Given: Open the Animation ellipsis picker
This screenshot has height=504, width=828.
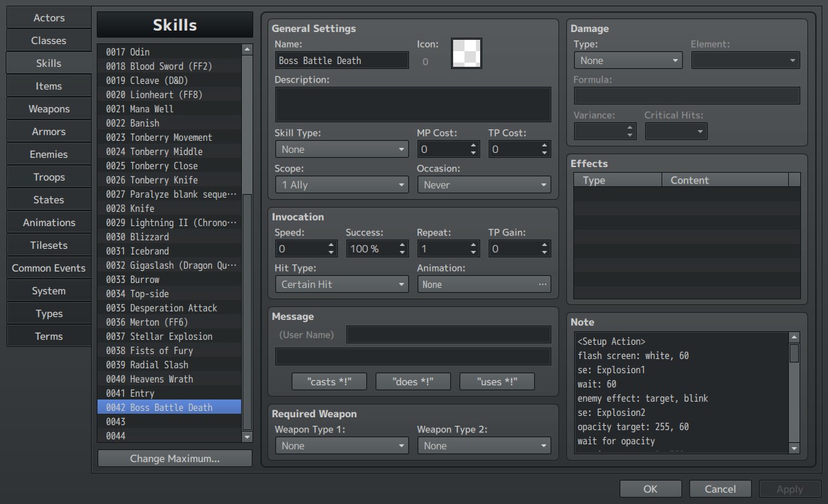Looking at the screenshot, I should click(x=542, y=284).
